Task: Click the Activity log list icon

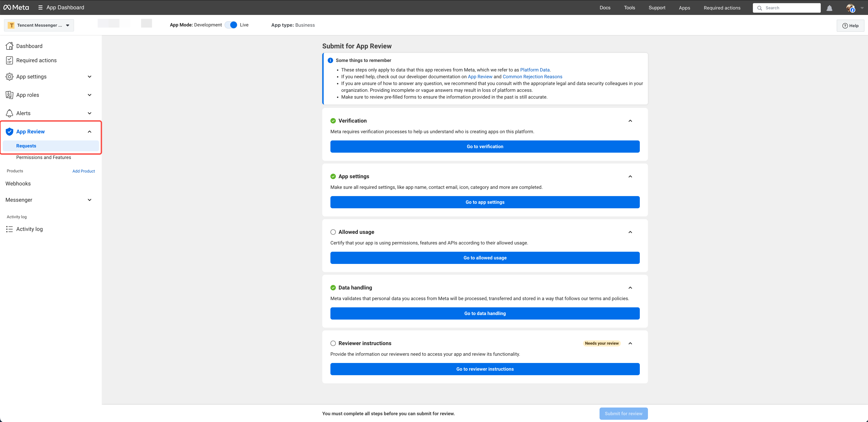Action: point(9,229)
